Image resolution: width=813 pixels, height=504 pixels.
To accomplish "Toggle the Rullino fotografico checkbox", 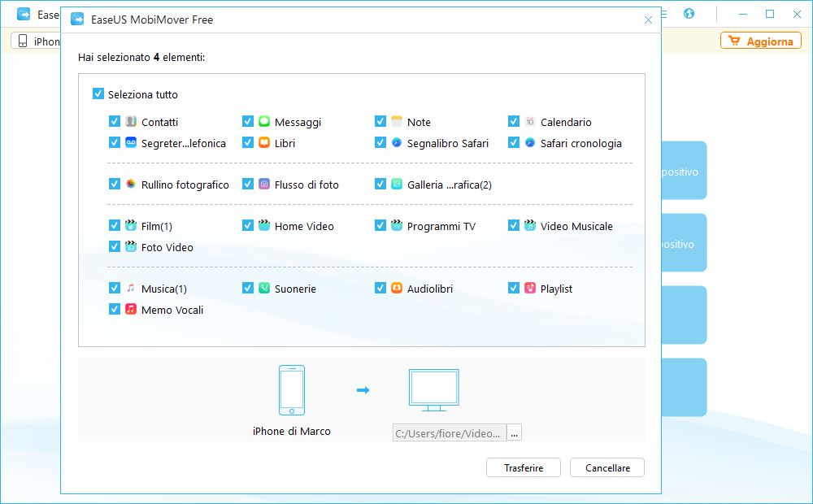I will pos(115,184).
